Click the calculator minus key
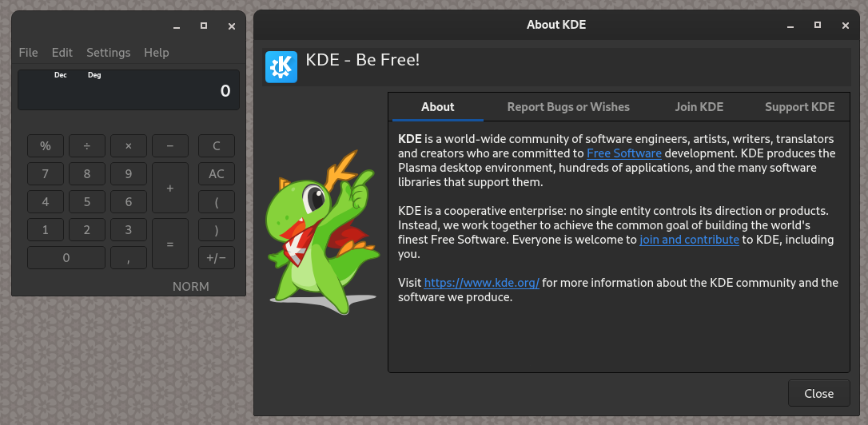The height and width of the screenshot is (425, 868). pos(170,146)
